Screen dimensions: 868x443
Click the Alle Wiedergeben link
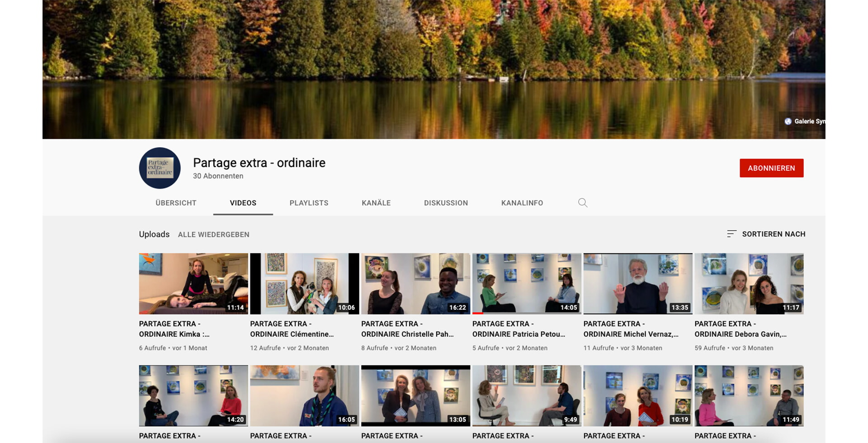(x=213, y=235)
